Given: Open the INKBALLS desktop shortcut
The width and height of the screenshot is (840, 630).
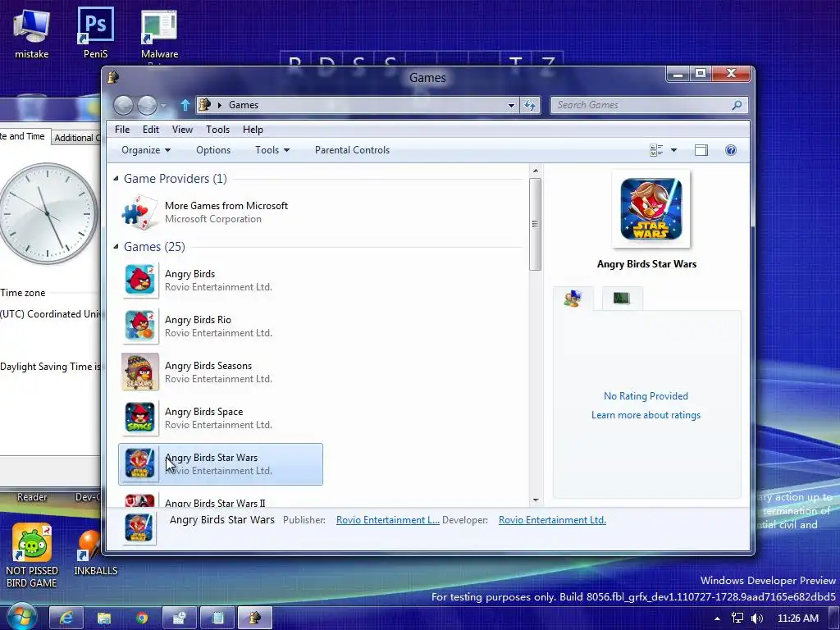Looking at the screenshot, I should click(x=95, y=554).
